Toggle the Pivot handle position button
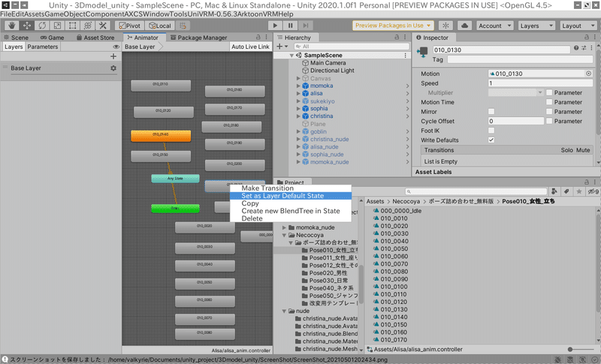This screenshot has width=601, height=364. (x=129, y=26)
